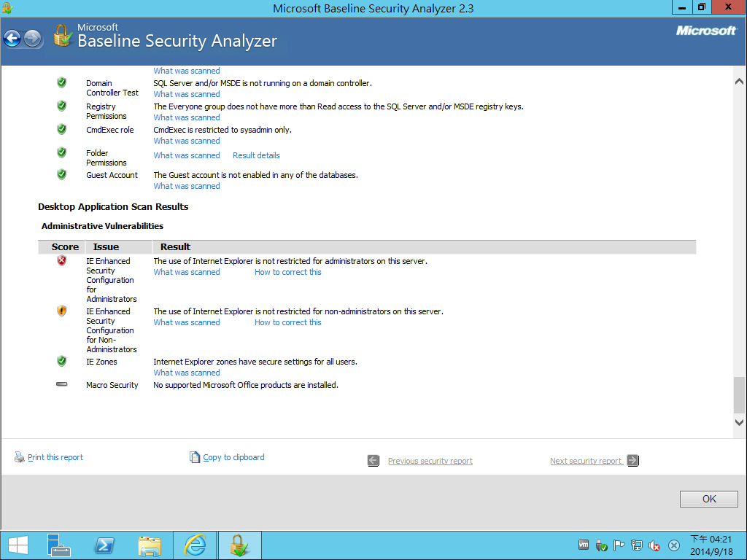
Task: Click green shield icon for IE Zones
Action: tap(61, 361)
